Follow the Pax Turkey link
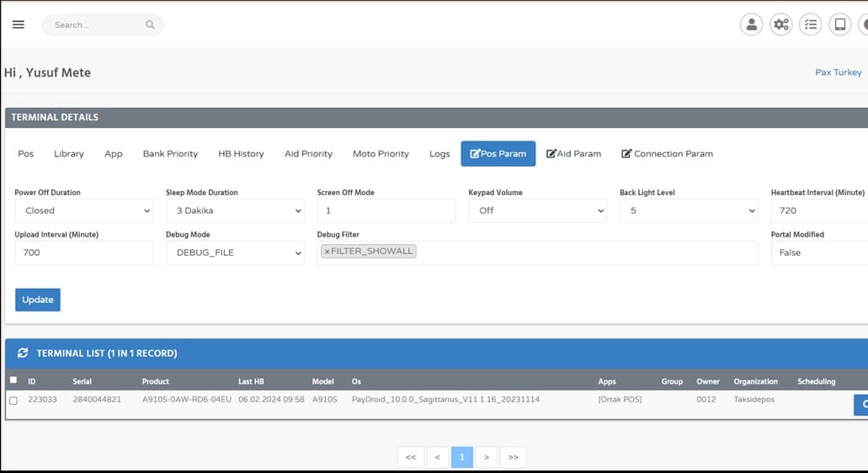The image size is (868, 473). (x=838, y=72)
